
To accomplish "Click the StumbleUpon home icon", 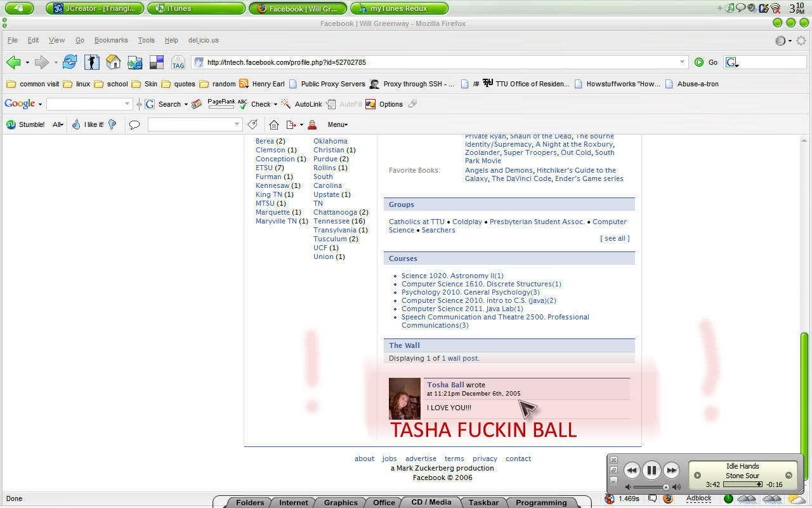I will pyautogui.click(x=274, y=124).
